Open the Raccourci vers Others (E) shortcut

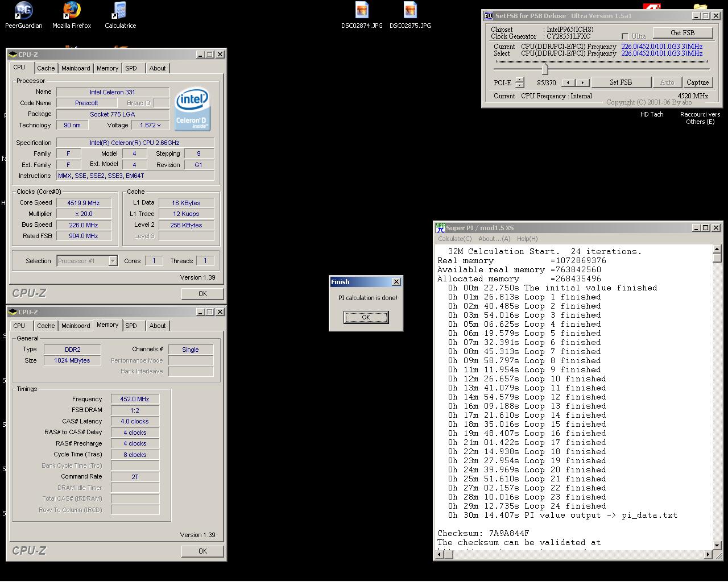700,118
